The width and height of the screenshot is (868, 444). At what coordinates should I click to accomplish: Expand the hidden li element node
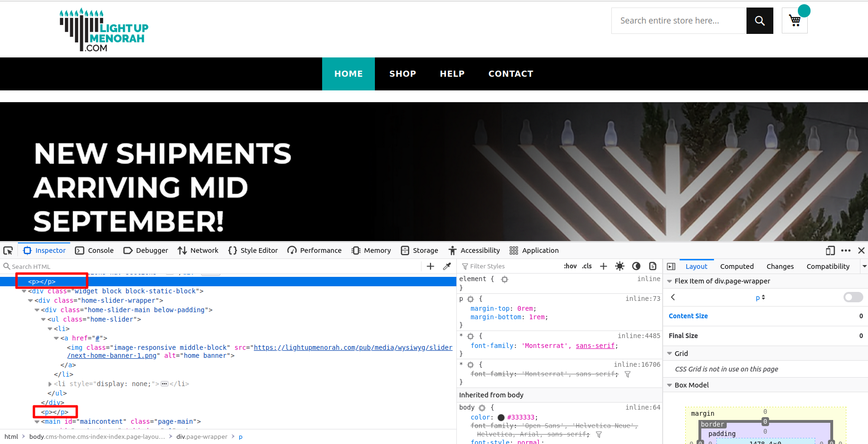(50, 384)
